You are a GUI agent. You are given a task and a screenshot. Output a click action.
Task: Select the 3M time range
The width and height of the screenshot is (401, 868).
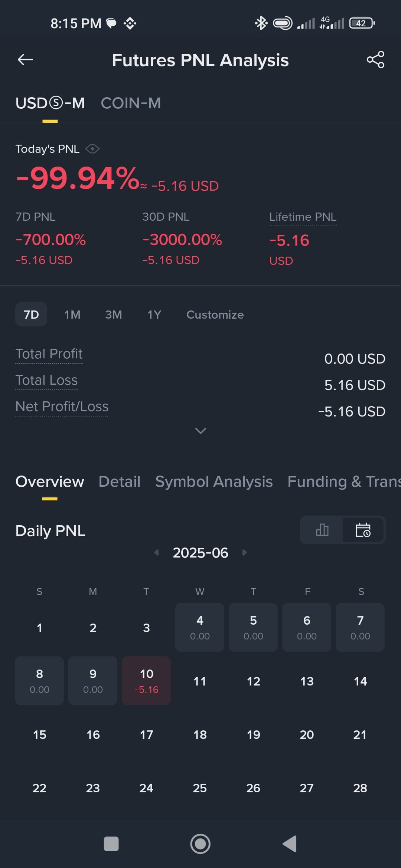tap(113, 315)
